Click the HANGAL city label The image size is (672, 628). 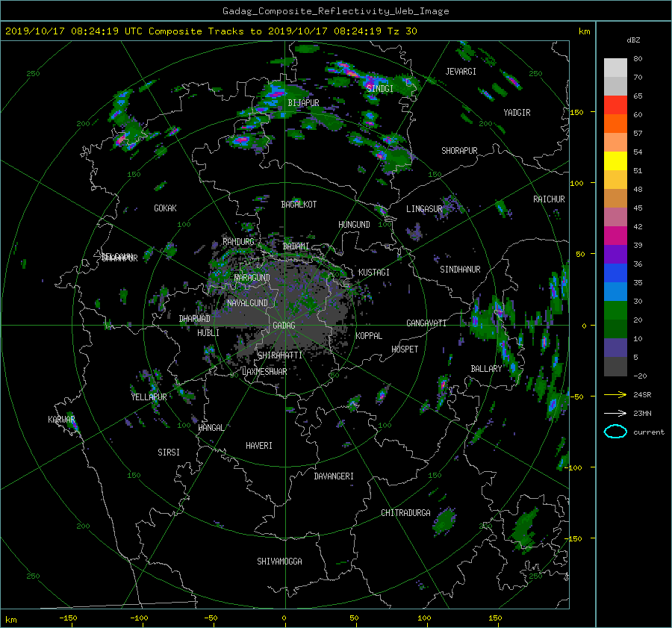[x=211, y=428]
